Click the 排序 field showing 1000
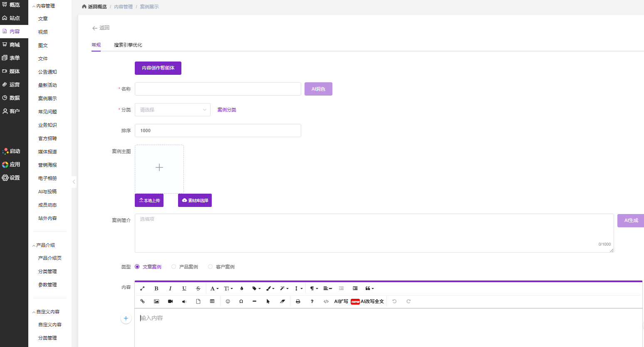The image size is (644, 347). (218, 130)
